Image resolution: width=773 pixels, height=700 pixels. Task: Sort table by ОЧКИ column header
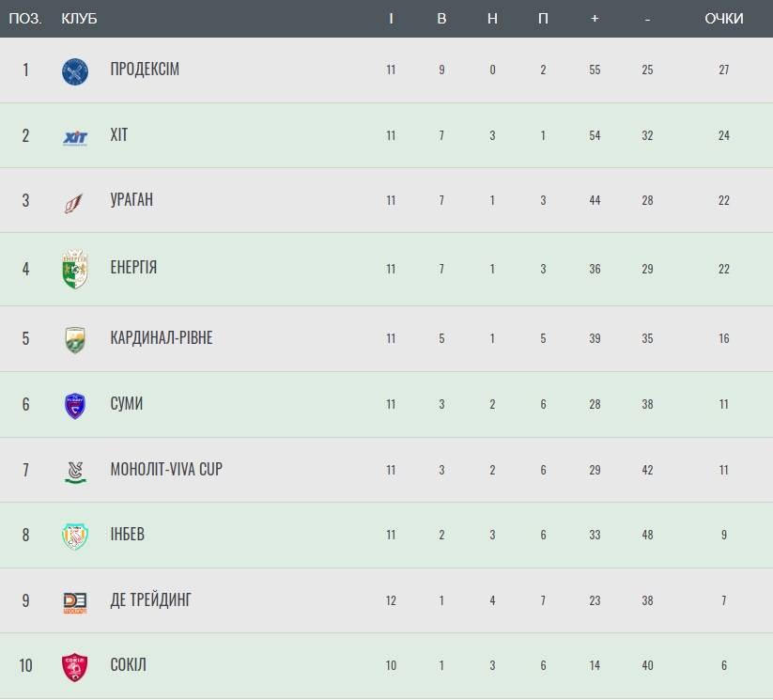[723, 19]
